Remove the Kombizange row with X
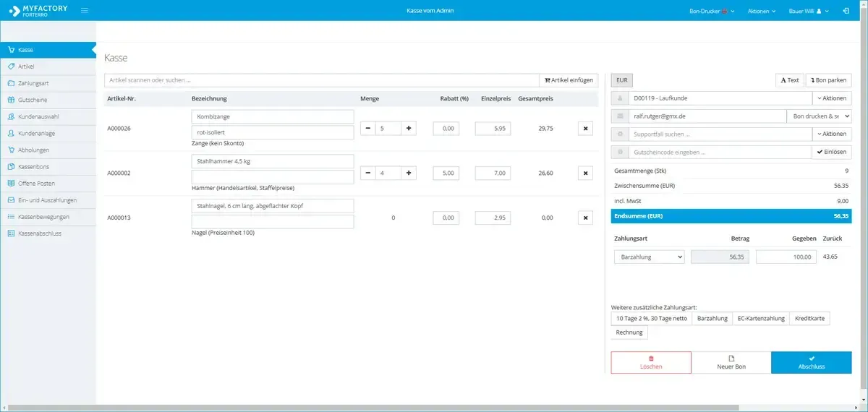Screen dimensions: 868x412 [x=585, y=129]
